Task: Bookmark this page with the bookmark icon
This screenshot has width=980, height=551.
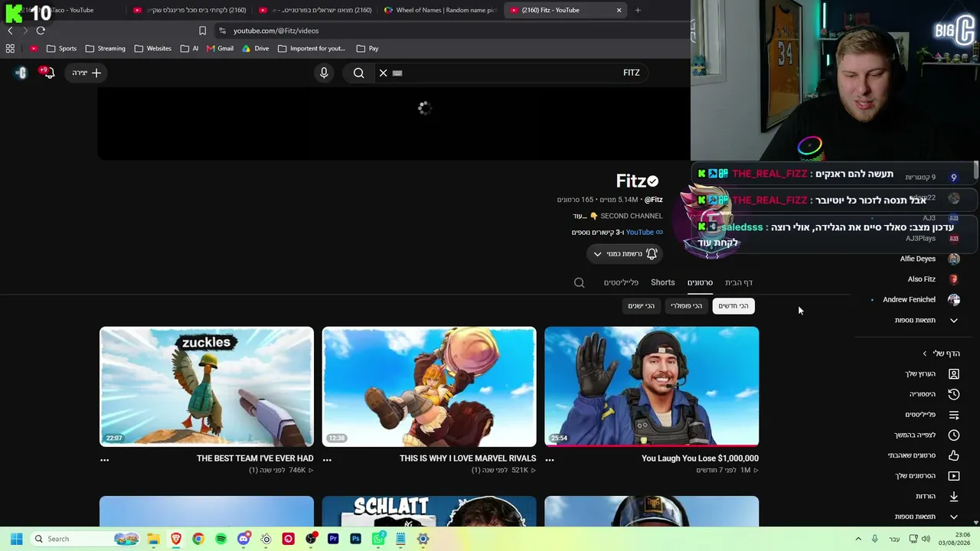Action: coord(202,31)
